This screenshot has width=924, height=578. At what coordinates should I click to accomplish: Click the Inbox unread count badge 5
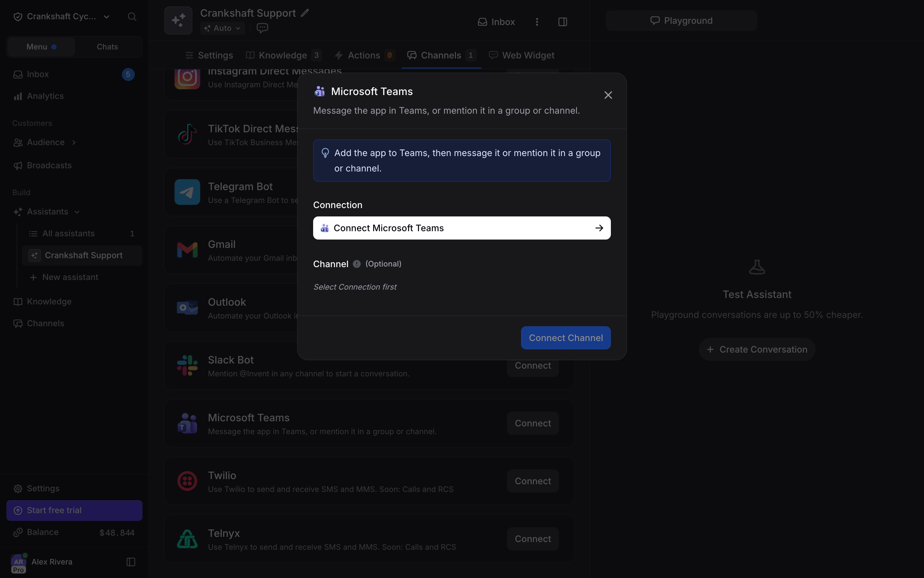[x=128, y=74]
